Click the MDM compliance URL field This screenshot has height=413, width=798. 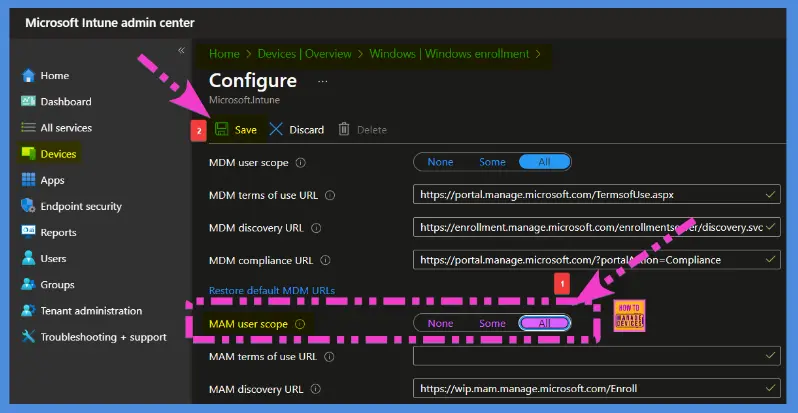pos(596,259)
